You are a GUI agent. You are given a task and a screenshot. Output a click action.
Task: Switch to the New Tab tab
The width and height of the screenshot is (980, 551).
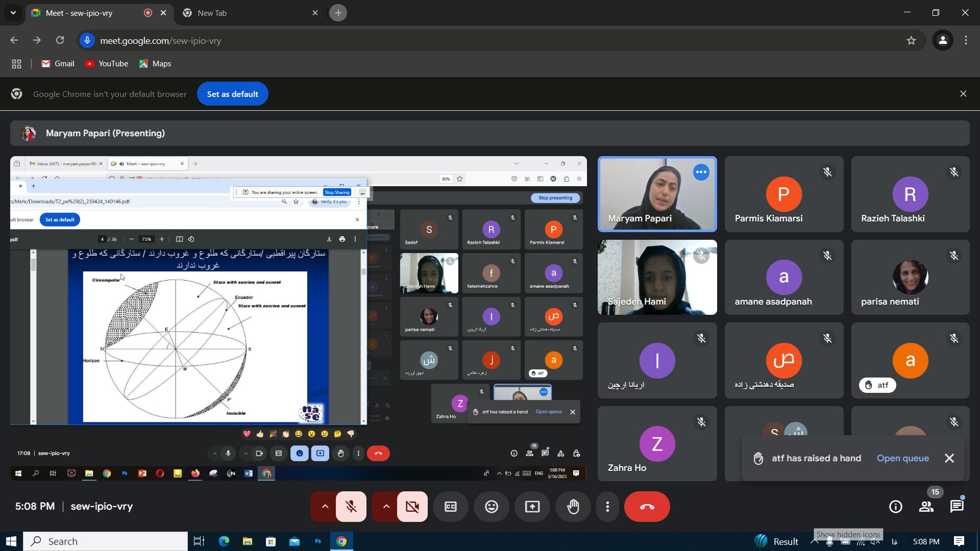250,13
